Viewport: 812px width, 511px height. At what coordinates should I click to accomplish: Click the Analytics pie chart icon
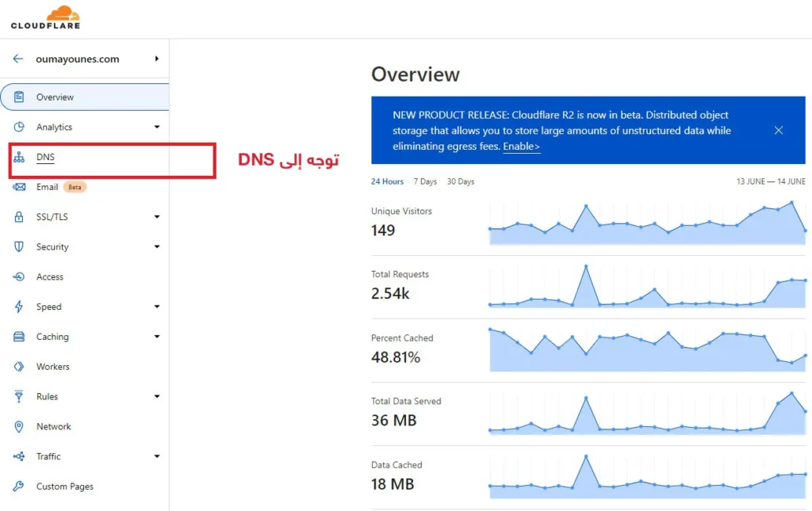pos(19,127)
